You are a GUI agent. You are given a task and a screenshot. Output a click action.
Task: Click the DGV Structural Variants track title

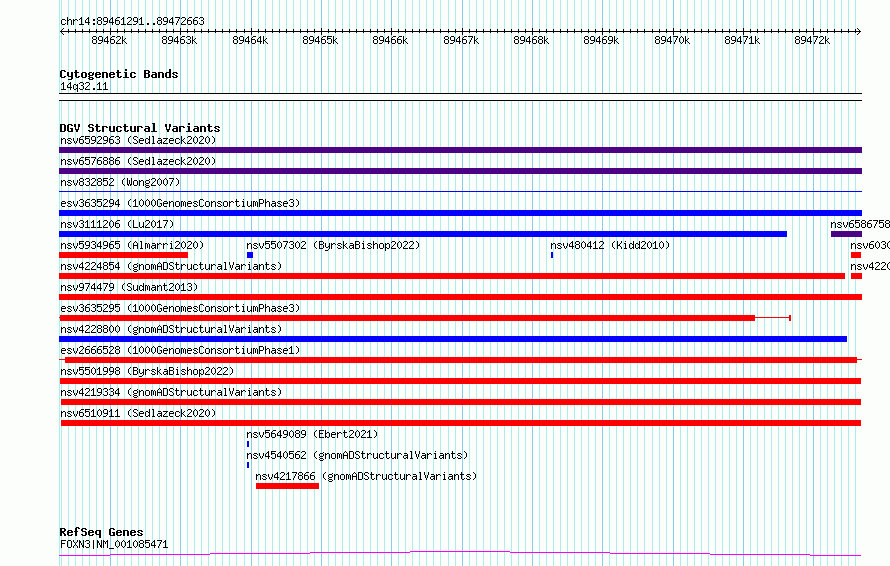[140, 128]
